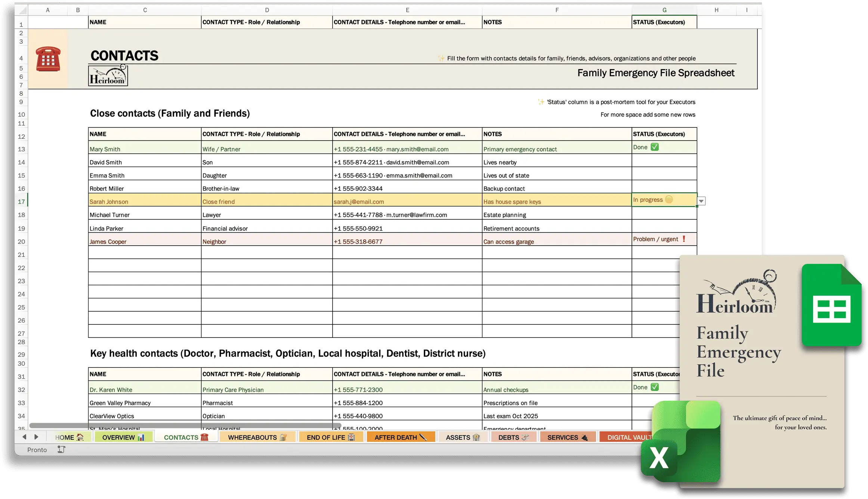
Task: Click the red exclamation mark in Problem / urgent status
Action: pos(684,239)
